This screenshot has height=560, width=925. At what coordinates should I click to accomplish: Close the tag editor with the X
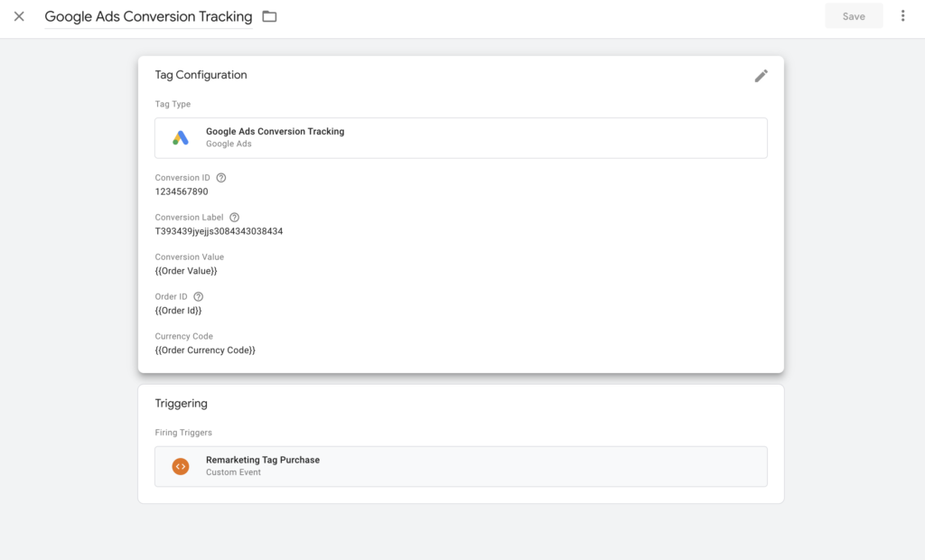click(x=19, y=15)
